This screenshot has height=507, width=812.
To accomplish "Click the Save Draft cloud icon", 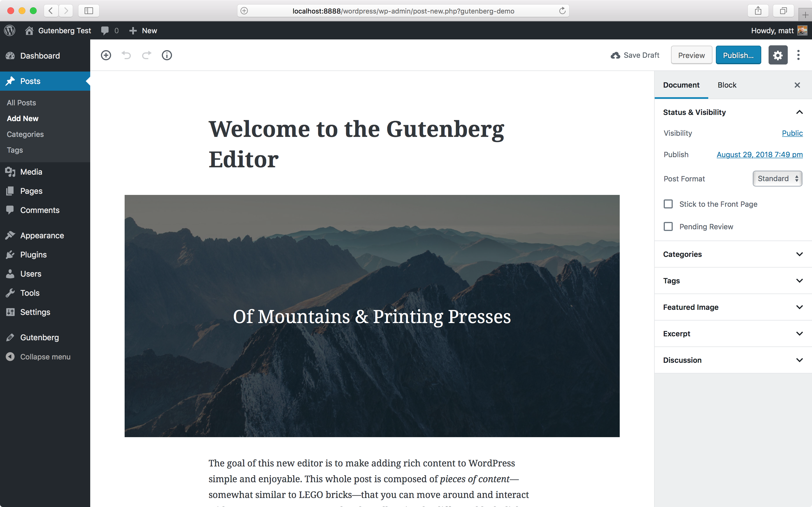I will [x=614, y=55].
